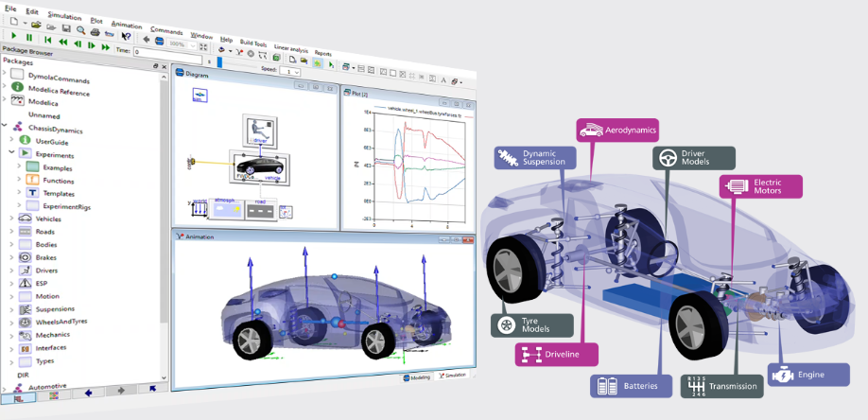Click the gray forward arrow under Package Browser

coord(122,390)
